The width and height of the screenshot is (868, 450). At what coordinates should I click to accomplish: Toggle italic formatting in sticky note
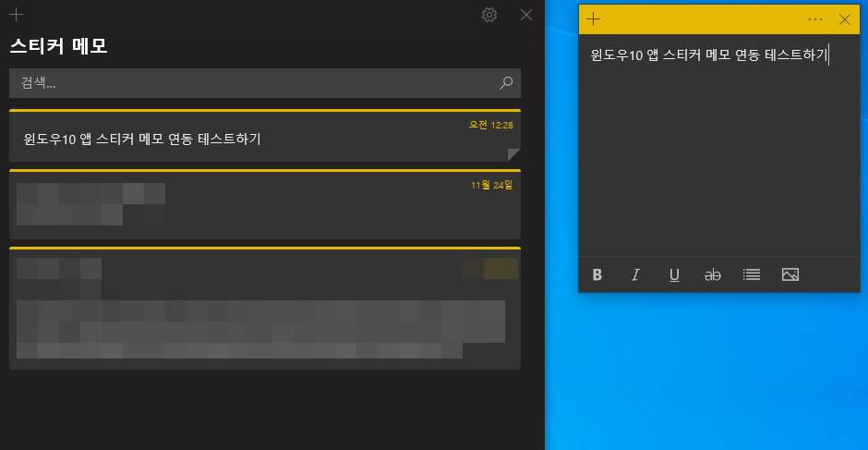point(635,274)
